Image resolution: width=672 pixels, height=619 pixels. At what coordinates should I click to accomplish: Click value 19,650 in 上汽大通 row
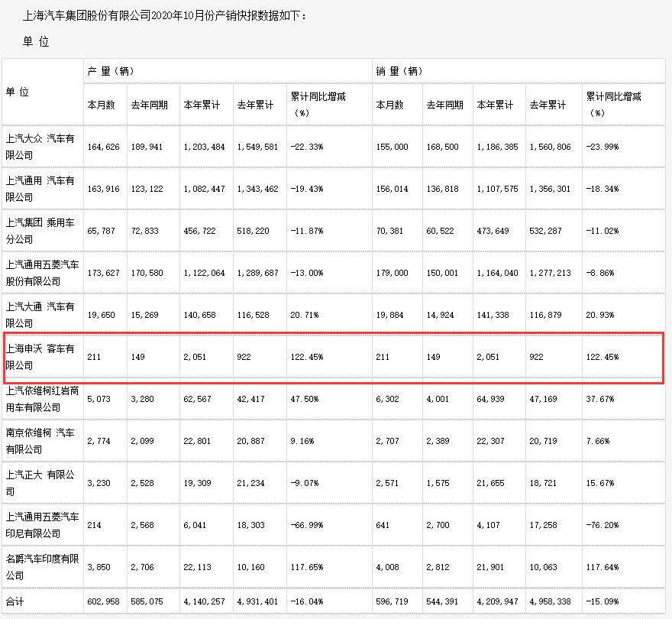point(101,315)
